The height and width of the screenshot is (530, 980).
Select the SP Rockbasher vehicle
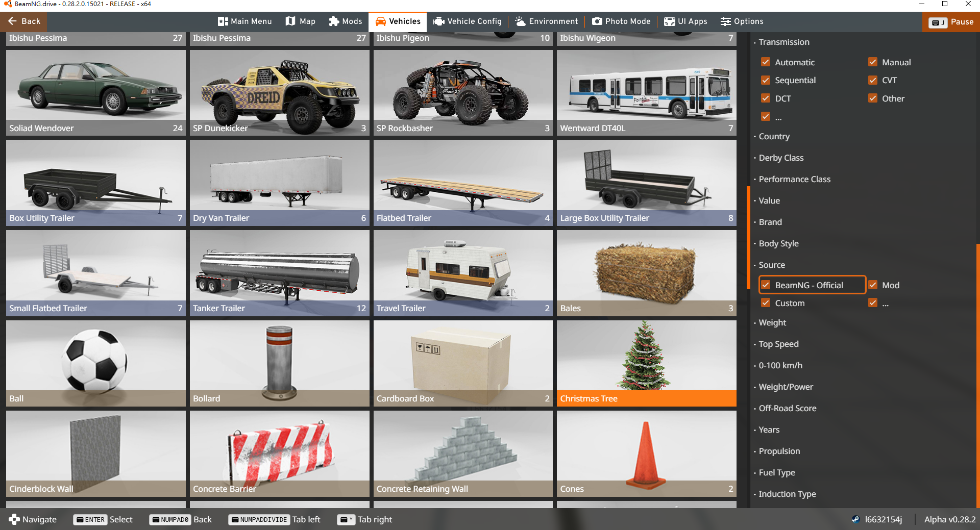click(x=463, y=93)
